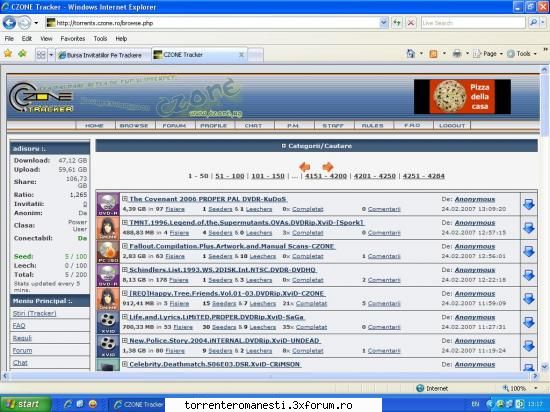Click the Pizza della casa banner
The height and width of the screenshot is (412, 550).
(462, 96)
